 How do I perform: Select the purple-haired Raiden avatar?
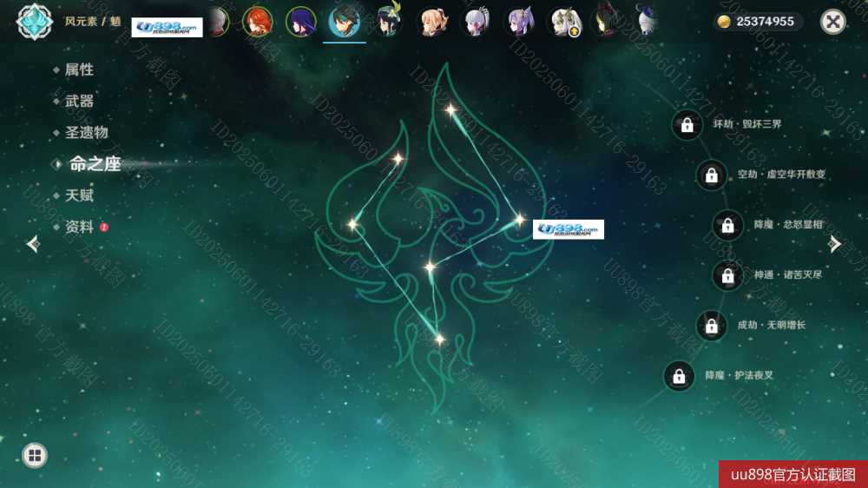[300, 23]
